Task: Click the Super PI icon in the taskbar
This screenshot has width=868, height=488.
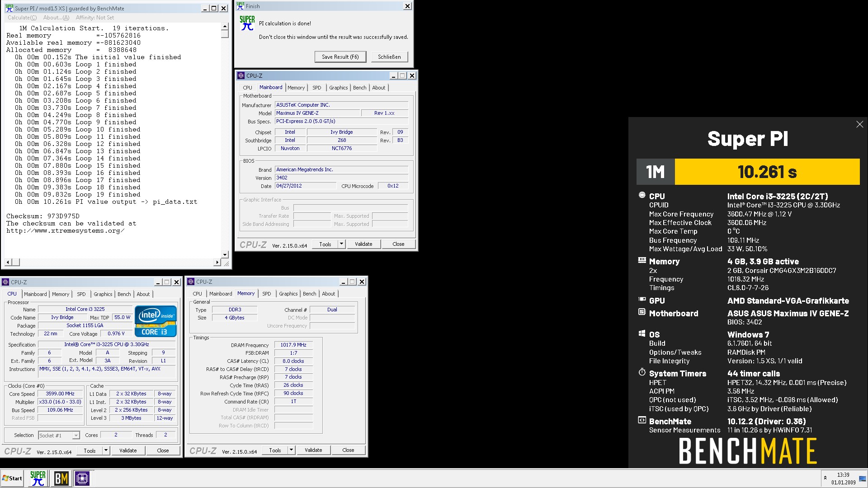Action: 38,478
